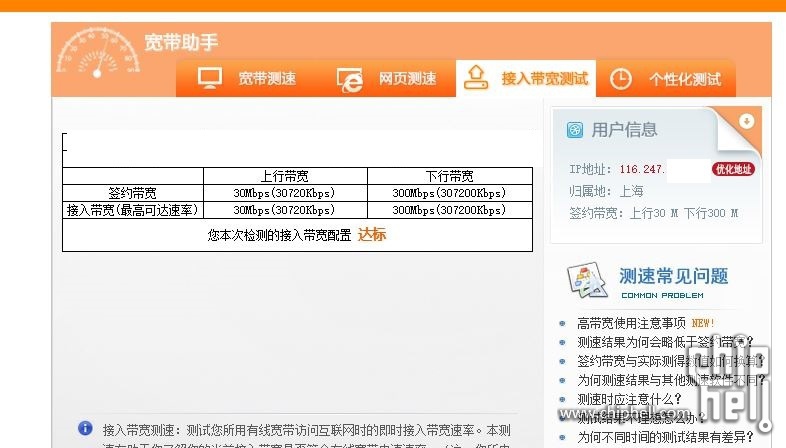Click 接入带宽 upstream 30Mbps(30720Kbps) cell
This screenshot has width=786, height=448.
pyautogui.click(x=284, y=210)
